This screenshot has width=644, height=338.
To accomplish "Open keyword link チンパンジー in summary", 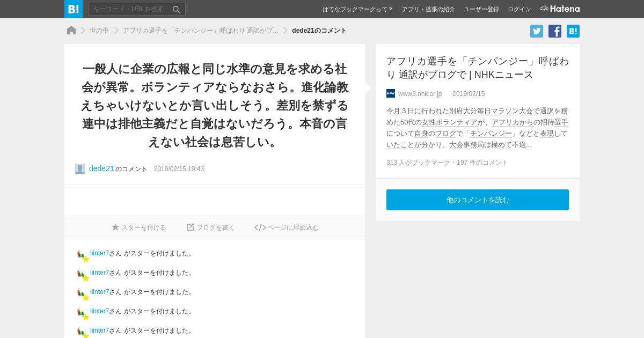I will point(491,134).
